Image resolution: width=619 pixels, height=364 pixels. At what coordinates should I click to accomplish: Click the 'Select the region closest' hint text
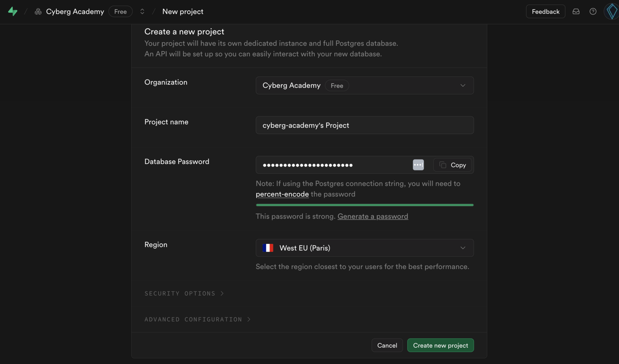coord(363,267)
